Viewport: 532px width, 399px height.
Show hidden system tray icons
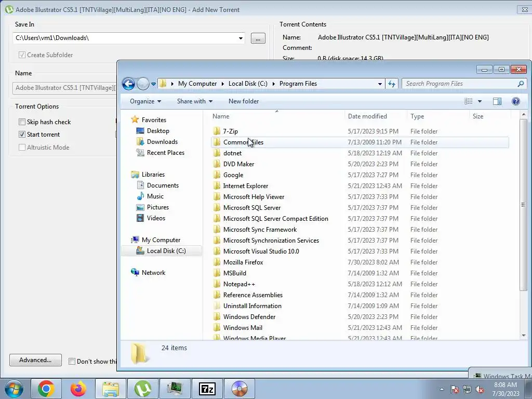pyautogui.click(x=442, y=389)
